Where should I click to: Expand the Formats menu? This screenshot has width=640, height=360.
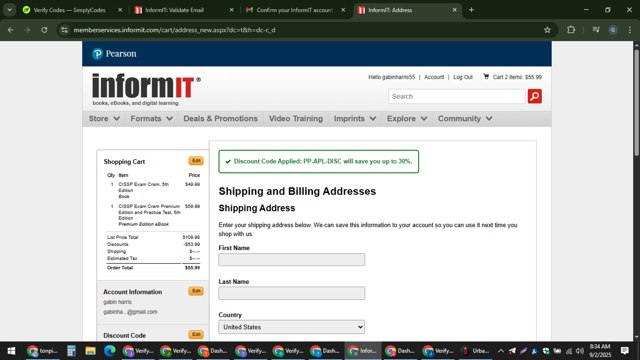[x=151, y=118]
